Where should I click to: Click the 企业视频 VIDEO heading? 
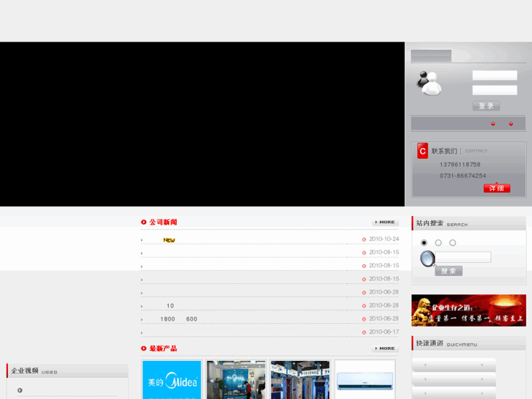point(34,371)
